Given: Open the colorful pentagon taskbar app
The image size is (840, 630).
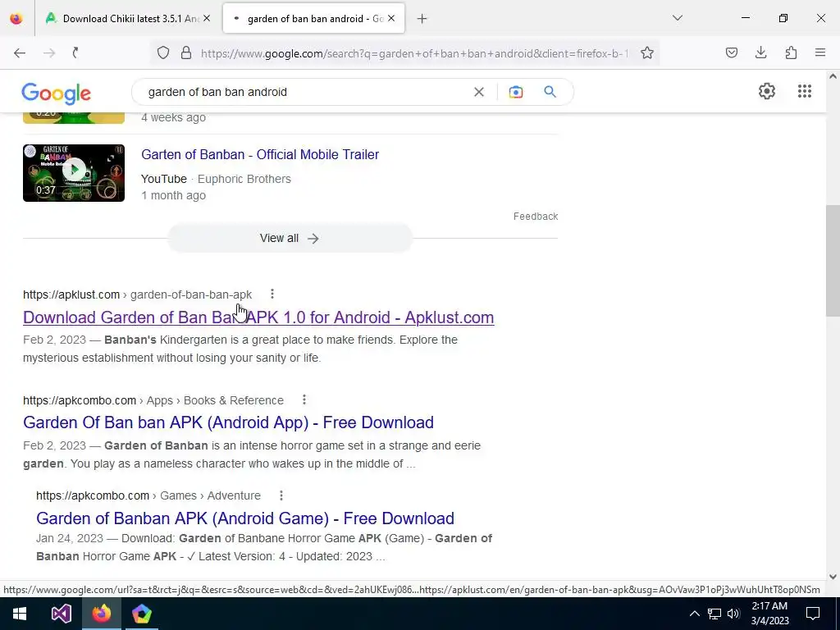Looking at the screenshot, I should tap(142, 614).
